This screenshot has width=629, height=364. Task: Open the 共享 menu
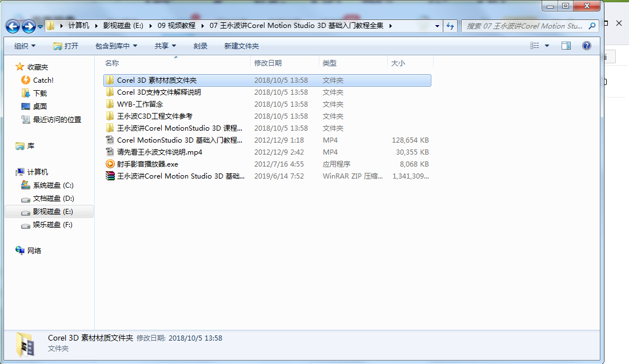(165, 46)
